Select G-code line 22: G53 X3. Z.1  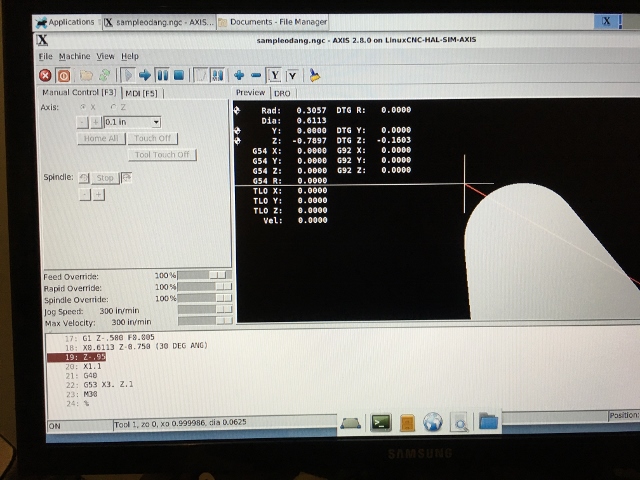[x=99, y=384]
